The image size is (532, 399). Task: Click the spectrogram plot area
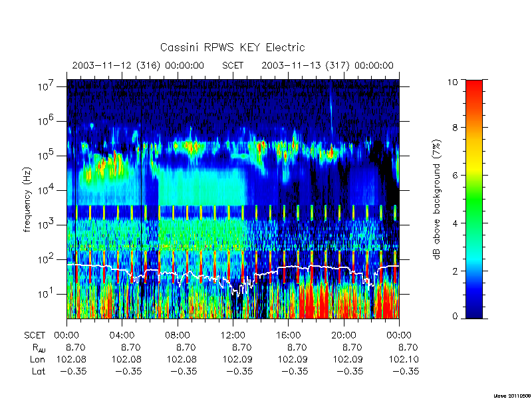(x=233, y=199)
